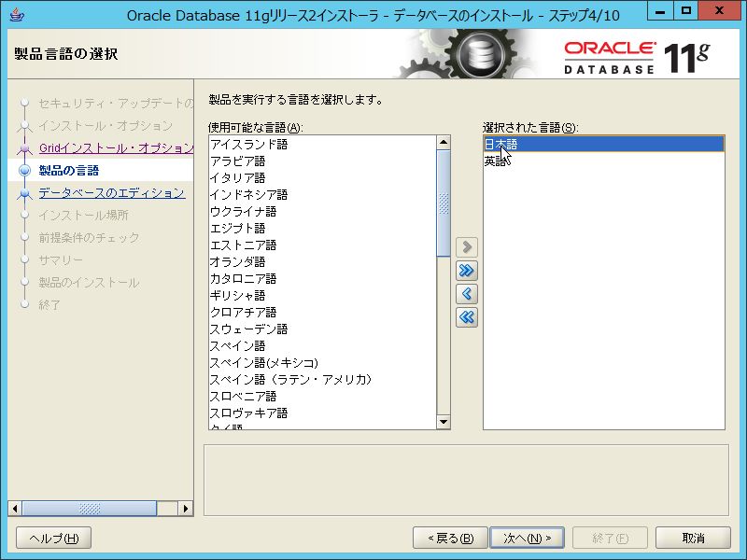
Task: Select オランダ語 in available languages
Action: coord(322,261)
